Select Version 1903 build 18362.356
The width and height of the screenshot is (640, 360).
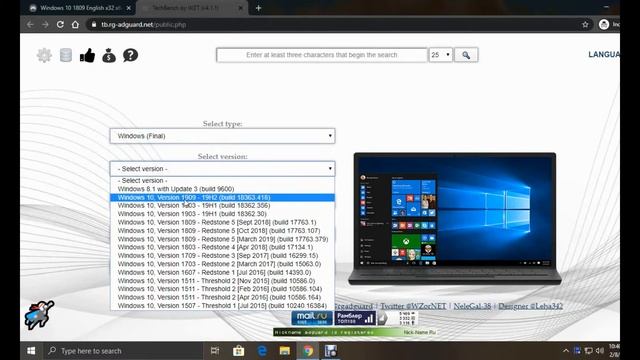(222, 205)
